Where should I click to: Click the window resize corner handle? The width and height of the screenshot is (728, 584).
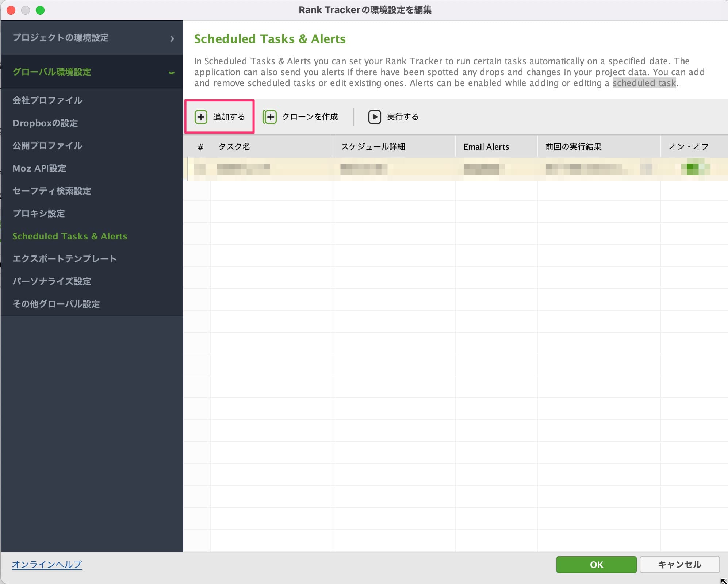tap(724, 580)
